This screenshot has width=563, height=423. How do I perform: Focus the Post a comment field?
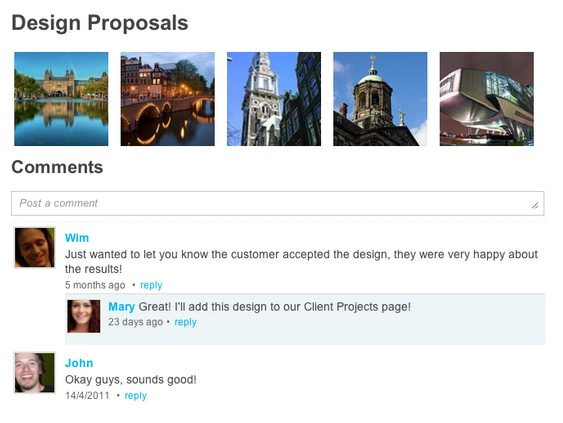coord(278,203)
